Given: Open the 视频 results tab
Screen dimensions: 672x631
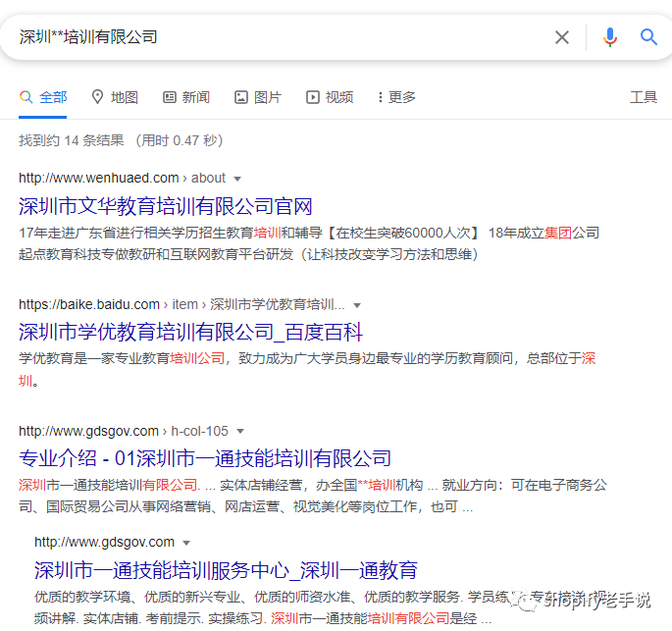Looking at the screenshot, I should (330, 97).
